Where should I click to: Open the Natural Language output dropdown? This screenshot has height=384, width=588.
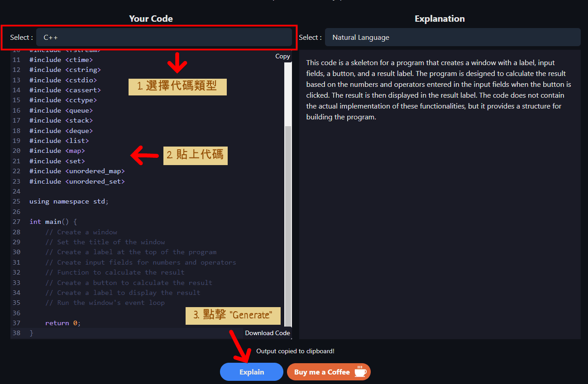(452, 38)
